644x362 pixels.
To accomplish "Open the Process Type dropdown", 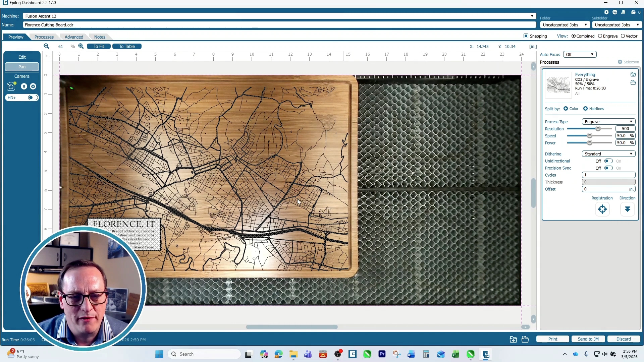I will (608, 121).
